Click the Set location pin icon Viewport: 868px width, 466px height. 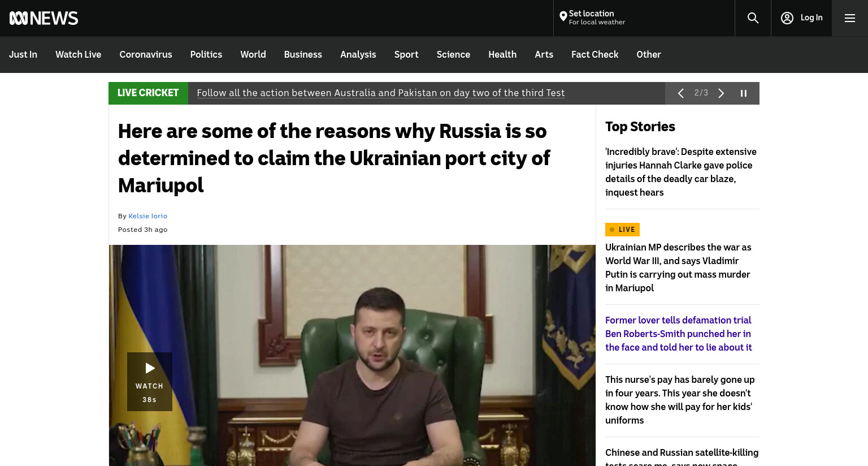pos(563,17)
